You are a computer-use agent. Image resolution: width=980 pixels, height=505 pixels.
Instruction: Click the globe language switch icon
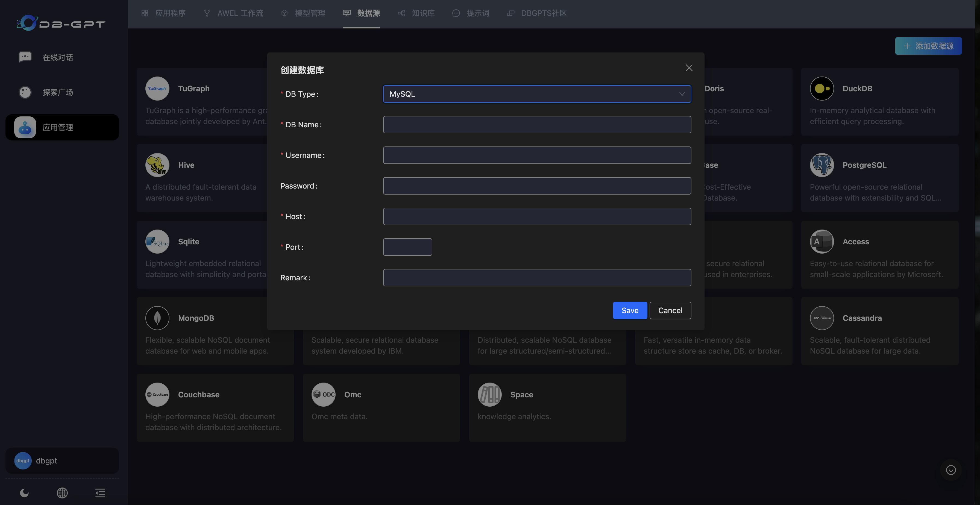62,493
